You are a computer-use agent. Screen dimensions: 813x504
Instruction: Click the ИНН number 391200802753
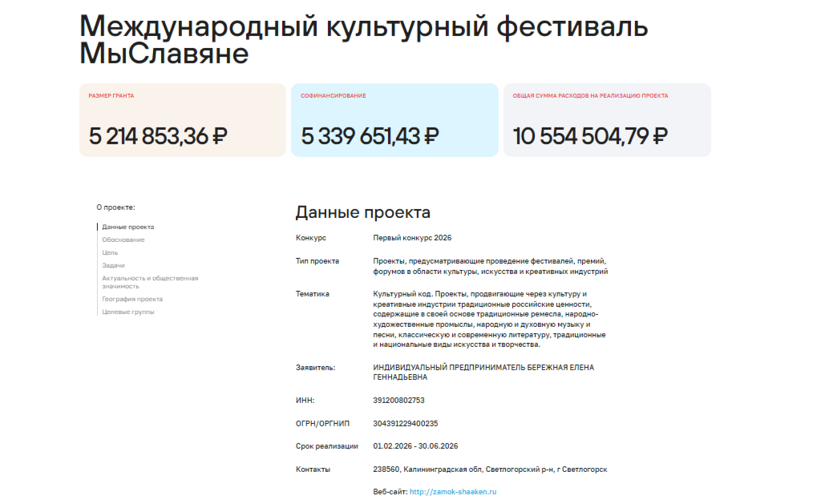pyautogui.click(x=398, y=400)
